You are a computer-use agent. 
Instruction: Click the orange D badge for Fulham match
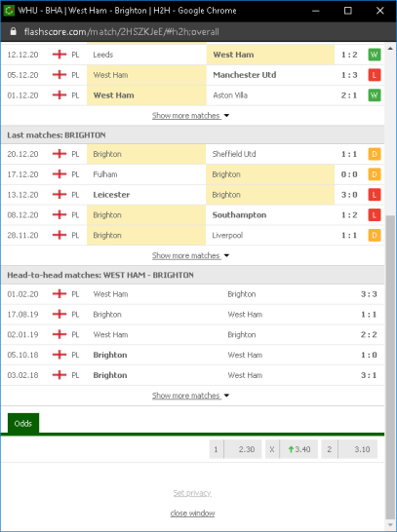375,174
